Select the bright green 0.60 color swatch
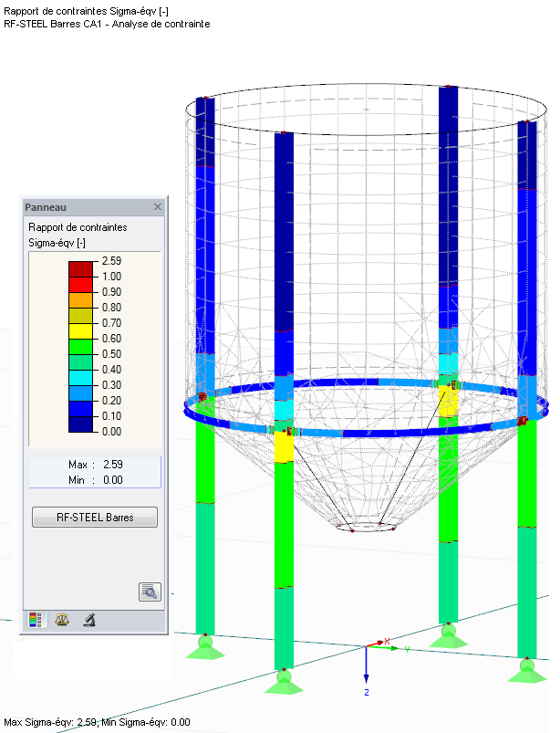The image size is (560, 733). click(x=81, y=346)
